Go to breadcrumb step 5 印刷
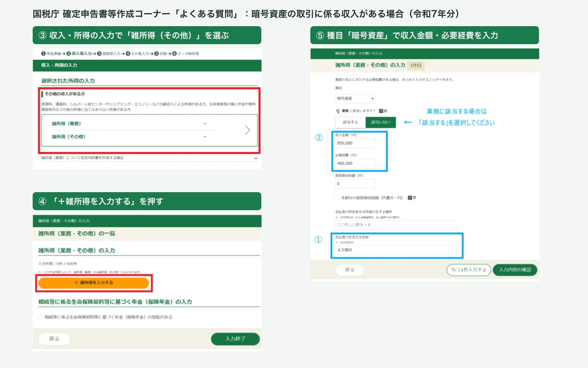 pos(160,54)
